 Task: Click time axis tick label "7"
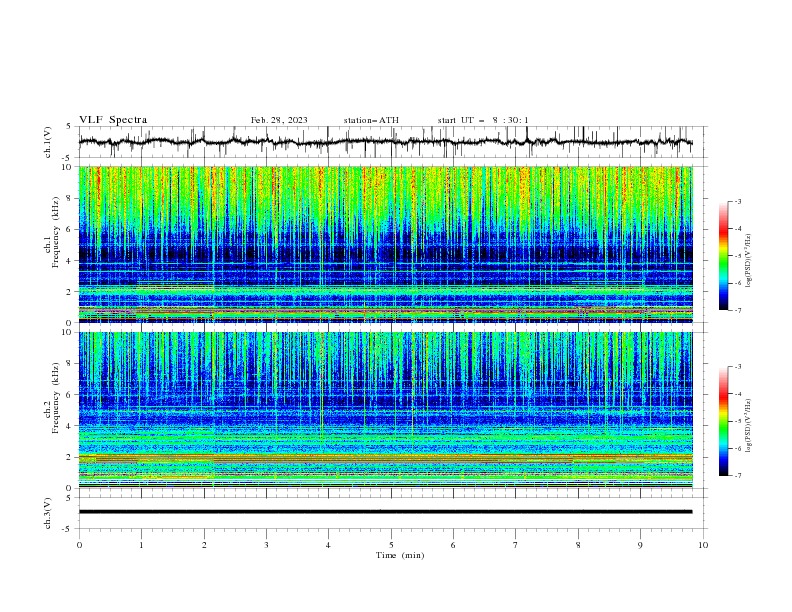click(516, 545)
